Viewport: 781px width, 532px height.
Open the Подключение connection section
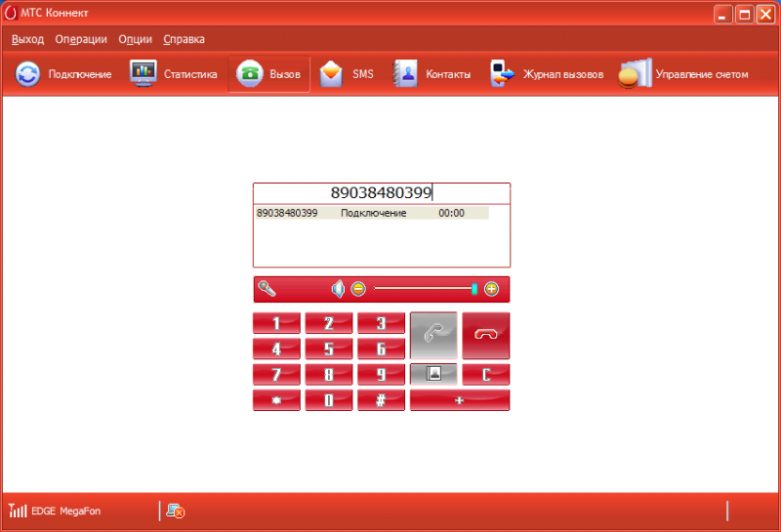[x=63, y=74]
